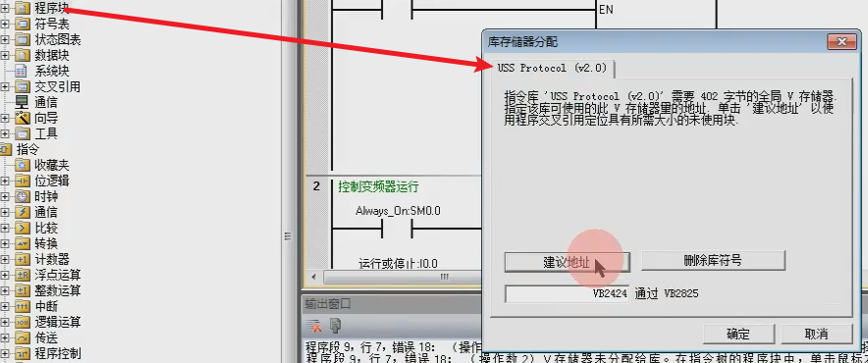Select the 收藏夹 favorites icon
This screenshot has height=363, width=868.
coord(23,165)
